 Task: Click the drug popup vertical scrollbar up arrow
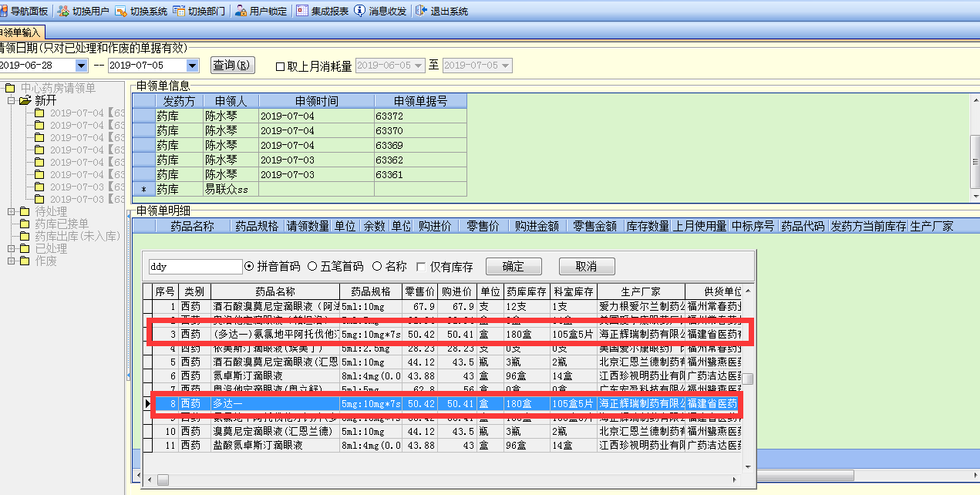click(747, 291)
